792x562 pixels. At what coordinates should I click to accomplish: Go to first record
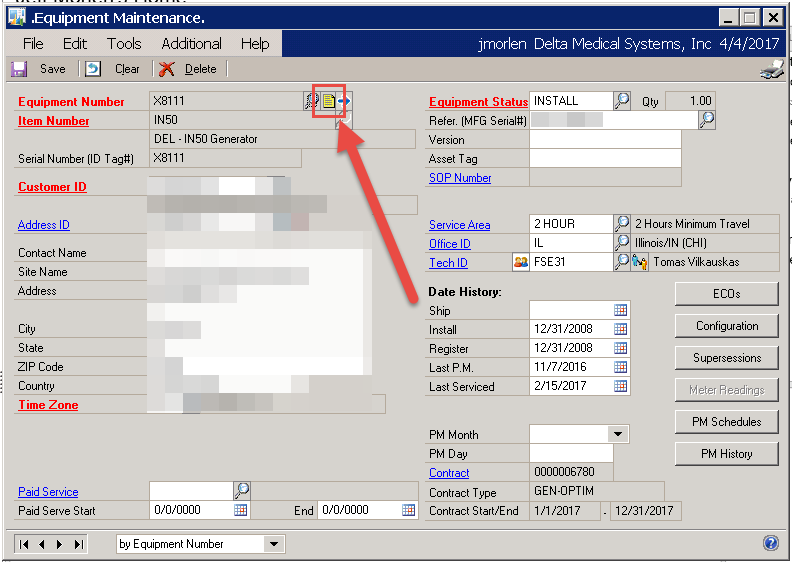(24, 544)
